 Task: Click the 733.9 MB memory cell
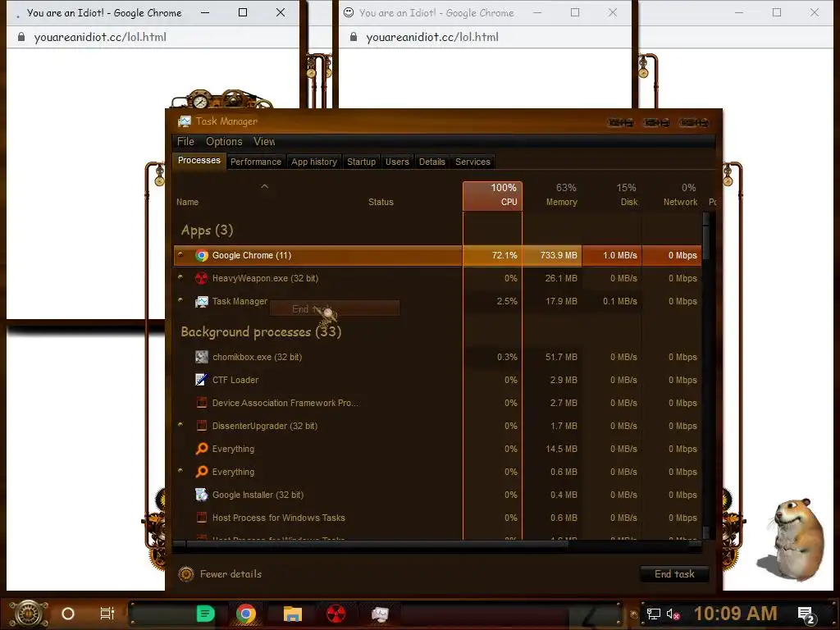pyautogui.click(x=552, y=256)
